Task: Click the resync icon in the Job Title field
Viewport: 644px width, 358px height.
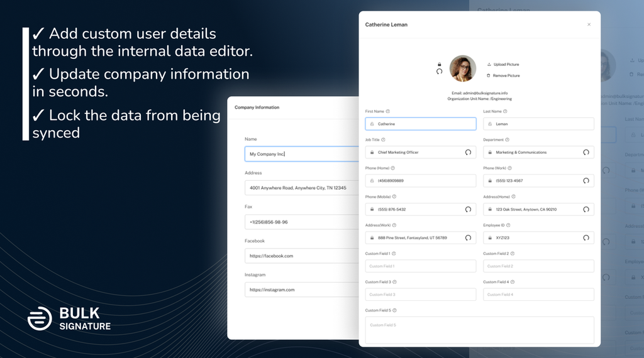Action: tap(468, 152)
